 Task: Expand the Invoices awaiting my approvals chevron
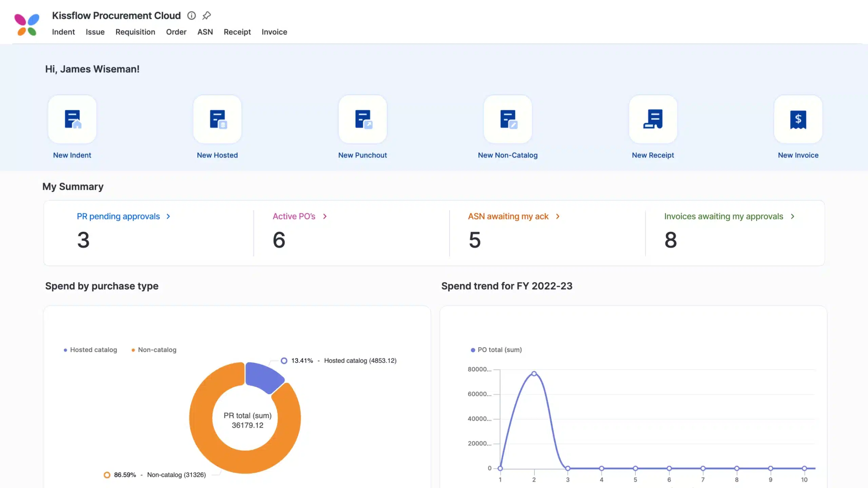coord(793,216)
